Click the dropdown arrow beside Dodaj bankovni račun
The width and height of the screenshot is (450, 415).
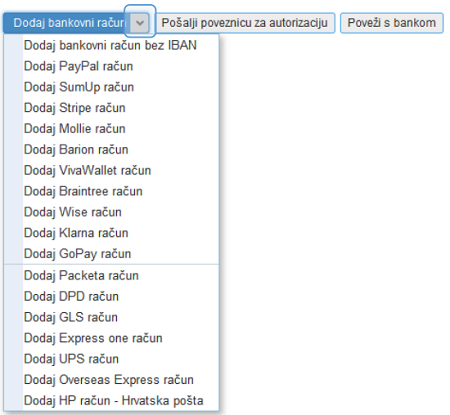coord(140,23)
